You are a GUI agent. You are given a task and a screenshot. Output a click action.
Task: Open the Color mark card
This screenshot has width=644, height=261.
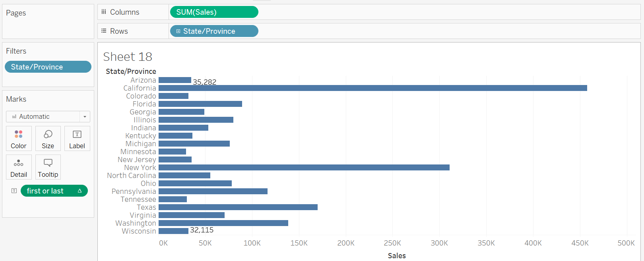(19, 138)
